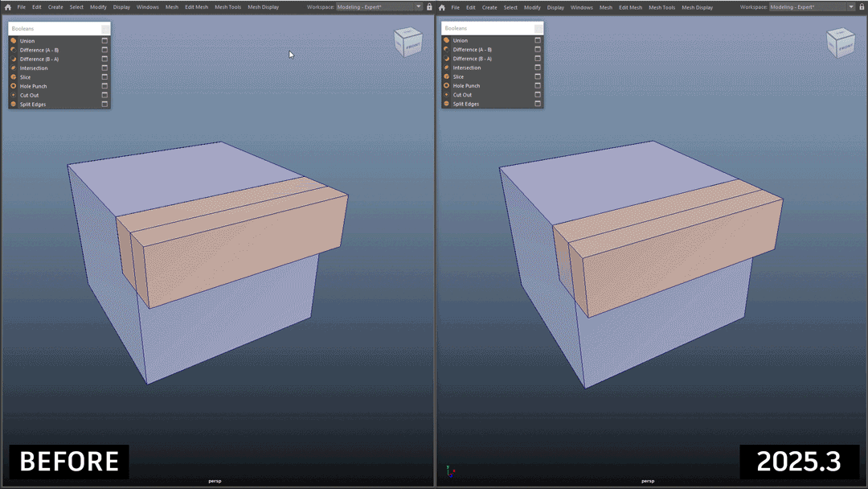Open the option box for Union in the left window
The width and height of the screenshot is (868, 489).
pyautogui.click(x=104, y=40)
